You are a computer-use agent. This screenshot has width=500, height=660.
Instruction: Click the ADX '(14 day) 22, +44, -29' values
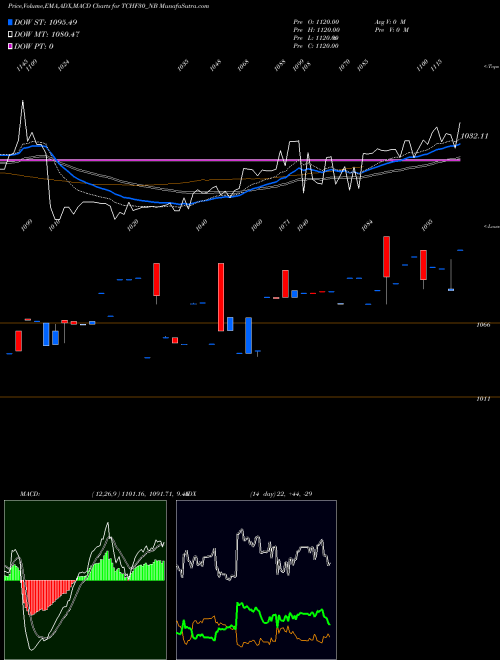[281, 494]
